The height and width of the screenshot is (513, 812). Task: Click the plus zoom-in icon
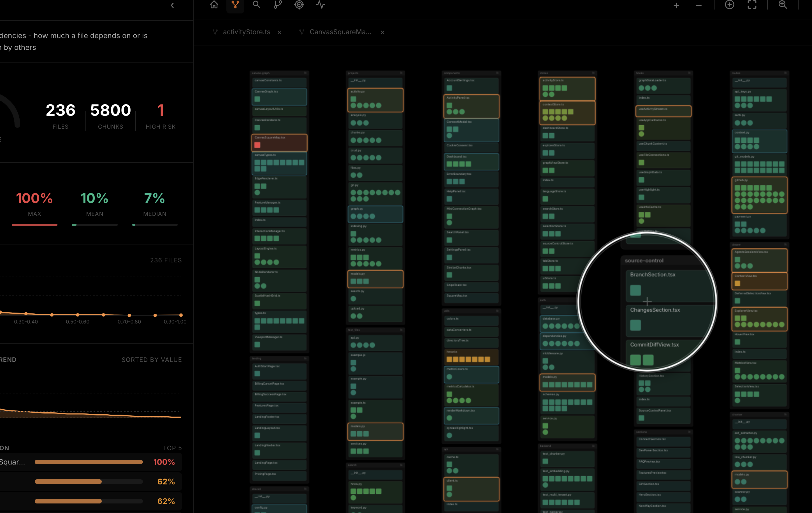[x=676, y=5]
